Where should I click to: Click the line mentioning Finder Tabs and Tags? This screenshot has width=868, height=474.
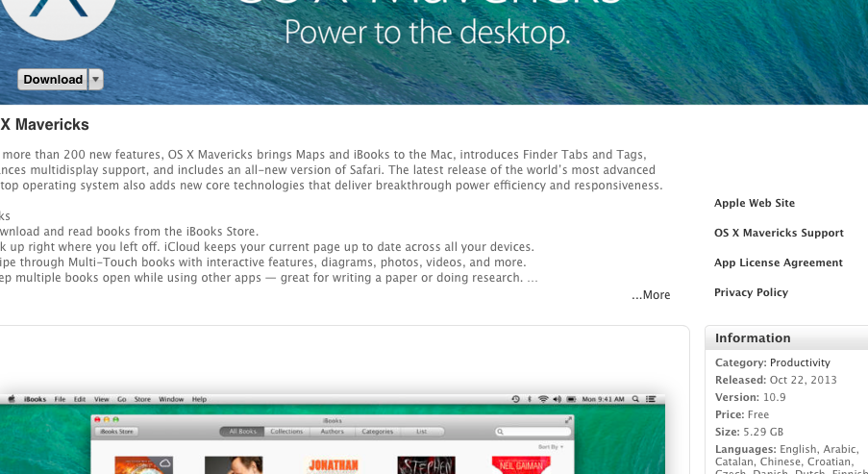tap(323, 155)
